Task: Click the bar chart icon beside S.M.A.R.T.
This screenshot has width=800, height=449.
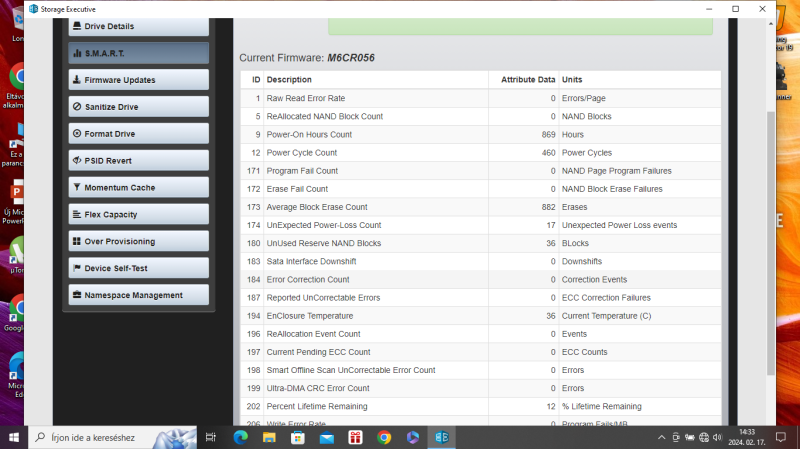Action: [77, 53]
